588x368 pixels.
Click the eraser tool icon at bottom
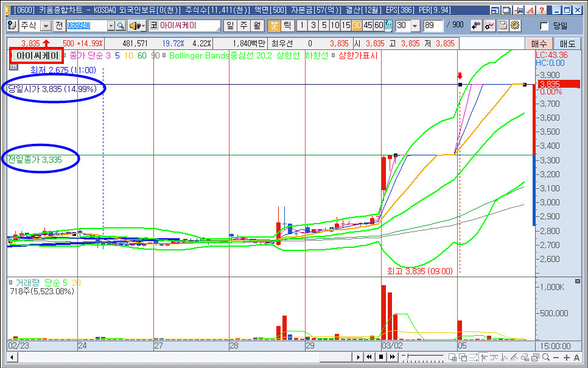525,357
